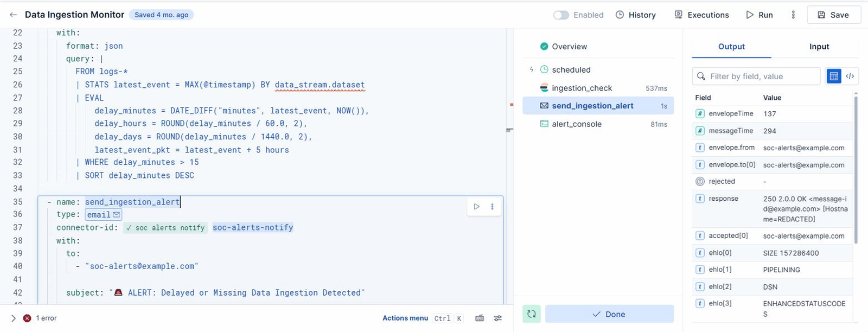Click the Saved 4 mo. ago badge
This screenshot has width=868, height=332.
pos(161,15)
